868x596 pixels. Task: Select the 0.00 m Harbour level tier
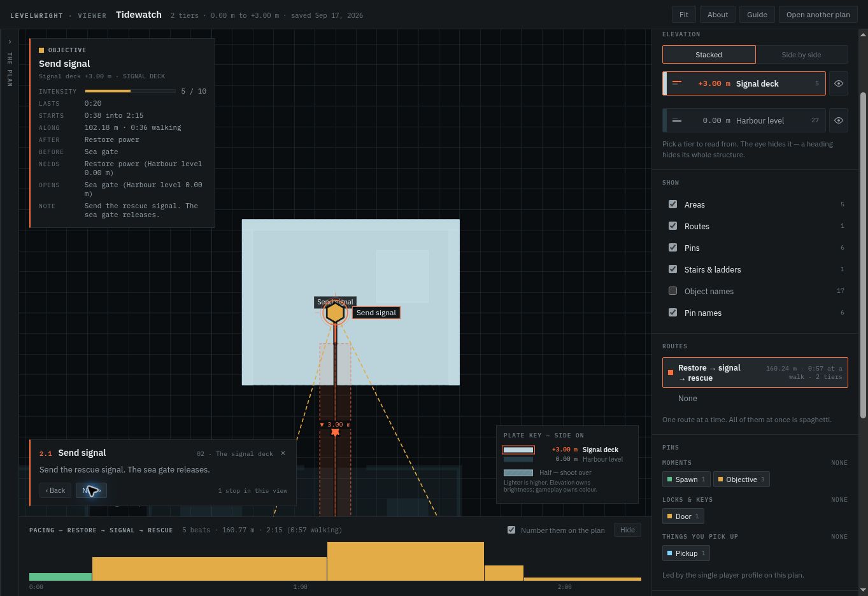click(x=744, y=120)
